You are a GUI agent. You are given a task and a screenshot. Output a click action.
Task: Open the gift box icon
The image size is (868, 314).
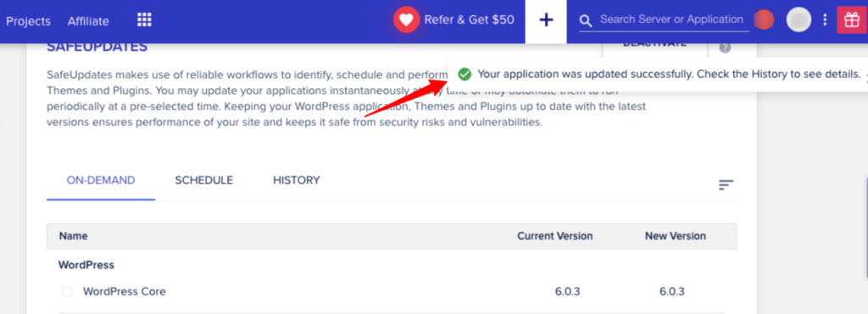pos(852,20)
